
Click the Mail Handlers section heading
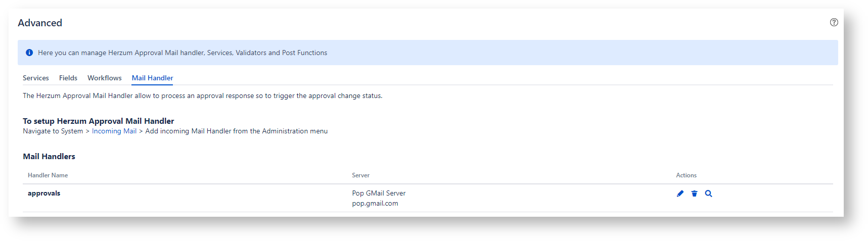pos(49,157)
